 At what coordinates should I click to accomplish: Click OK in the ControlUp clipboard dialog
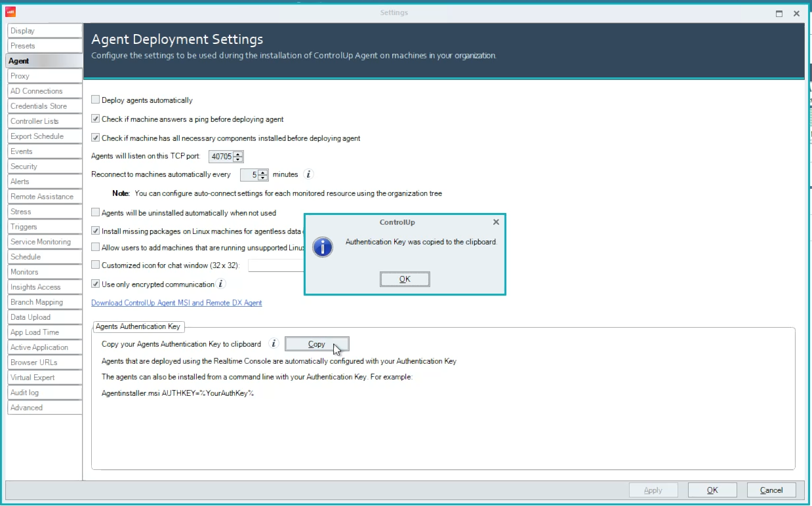point(405,279)
